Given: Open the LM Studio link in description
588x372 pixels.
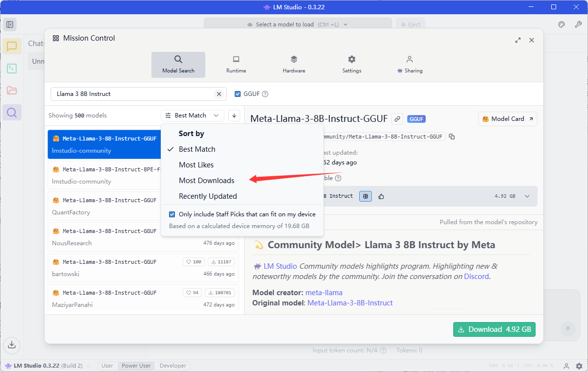Looking at the screenshot, I should [280, 266].
